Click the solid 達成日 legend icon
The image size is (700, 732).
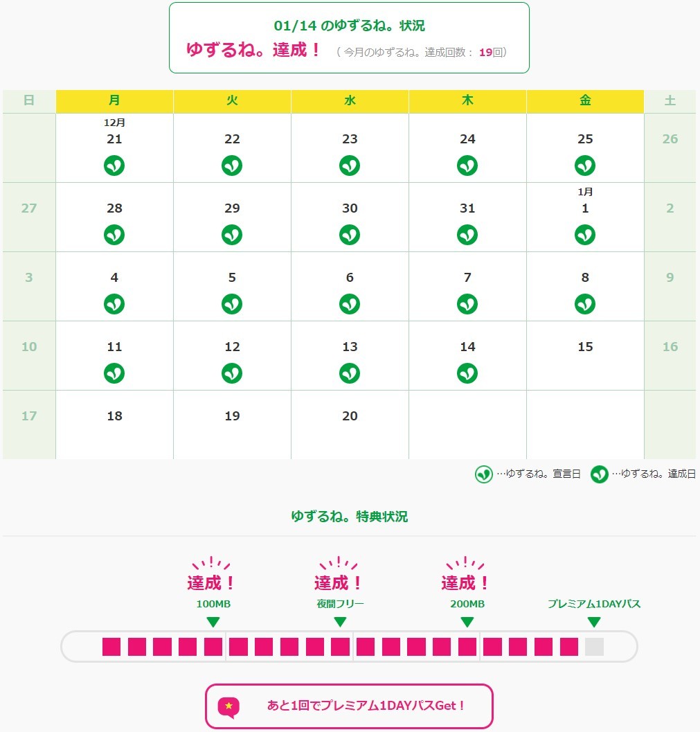[x=599, y=474]
